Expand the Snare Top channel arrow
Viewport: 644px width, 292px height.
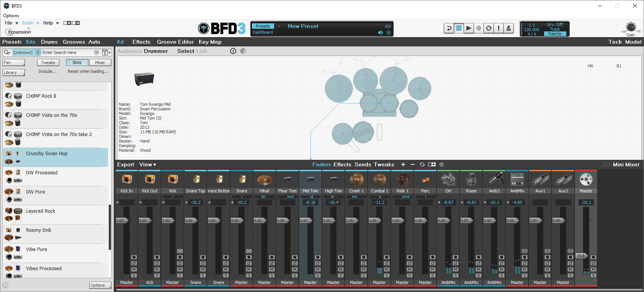click(187, 202)
